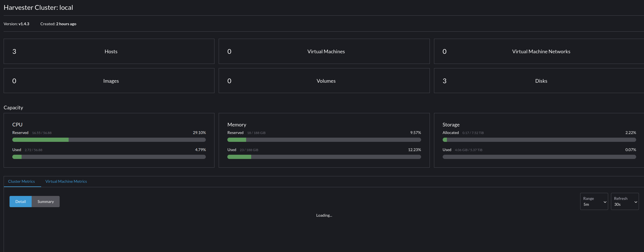Open the Virtual Machine Networks card

point(539,51)
